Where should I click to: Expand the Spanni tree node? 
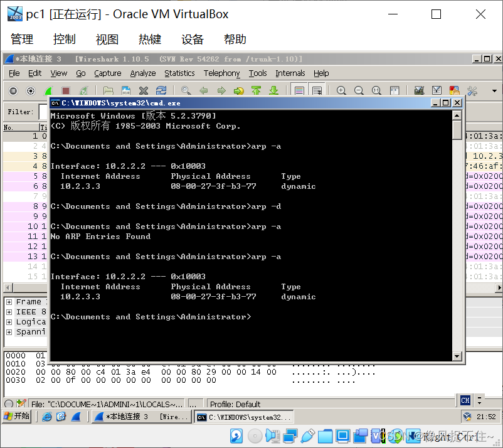click(x=9, y=332)
